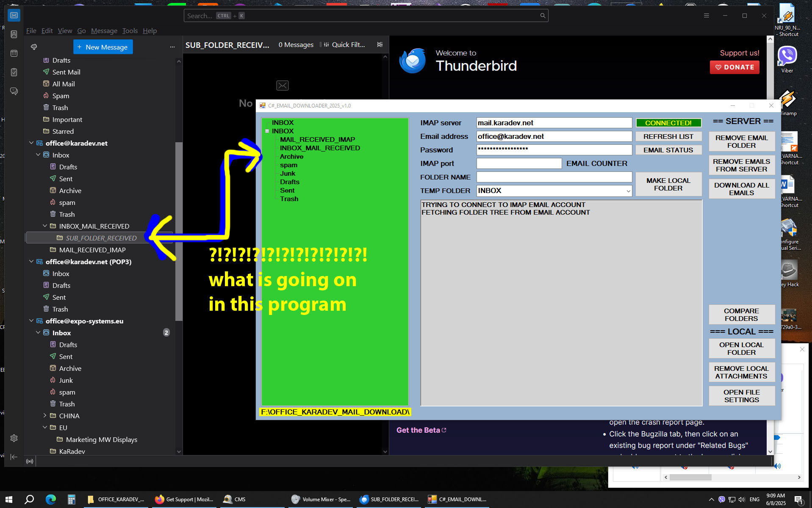
Task: Open Calculator from the Windows taskbar
Action: [x=71, y=500]
